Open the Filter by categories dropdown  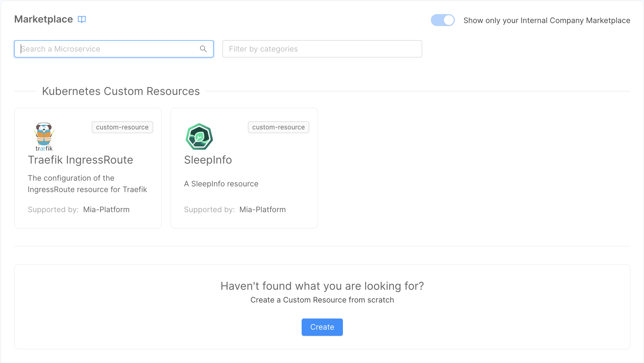(x=322, y=49)
